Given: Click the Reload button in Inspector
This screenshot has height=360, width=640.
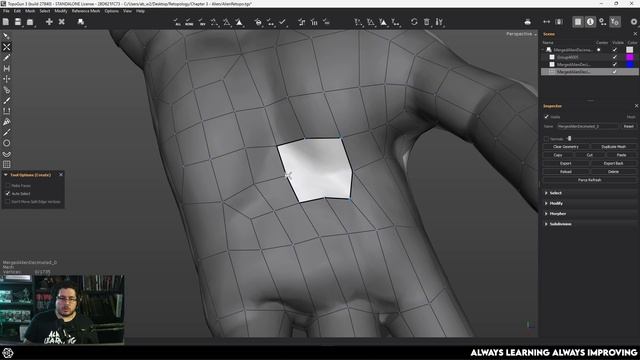Looking at the screenshot, I should [566, 172].
